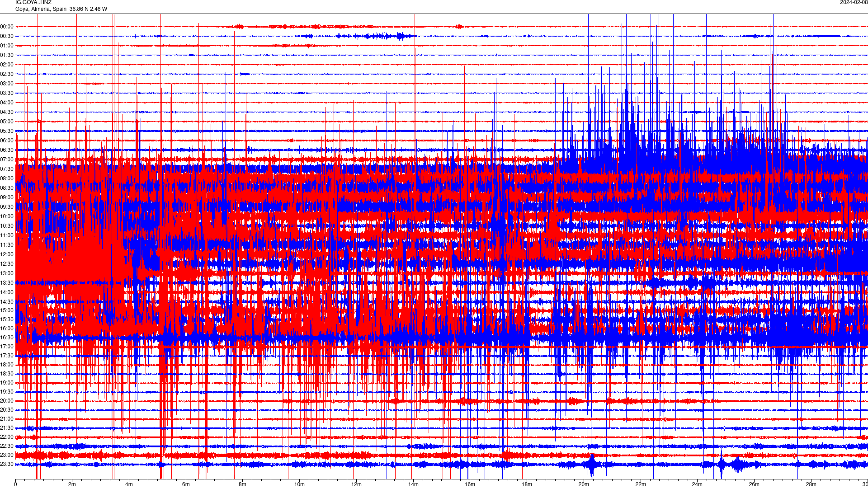
Task: Select the 14:00 time row label
Action: coord(7,292)
